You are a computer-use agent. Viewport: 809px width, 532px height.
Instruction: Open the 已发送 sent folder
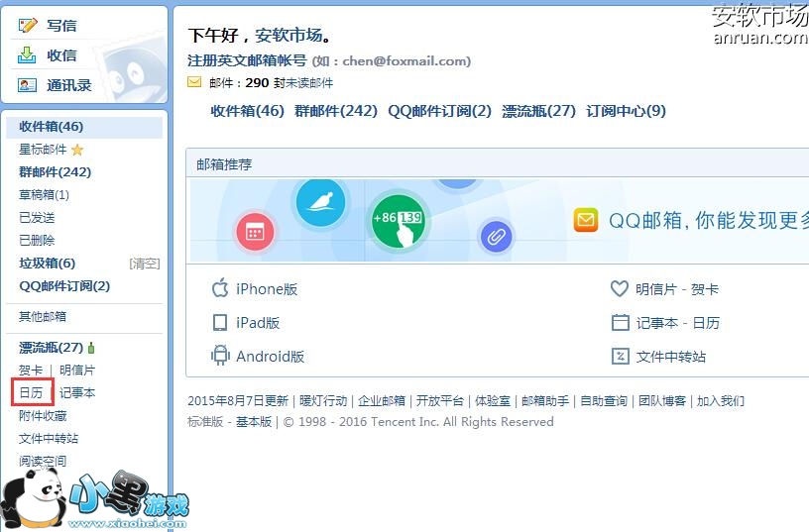click(37, 218)
